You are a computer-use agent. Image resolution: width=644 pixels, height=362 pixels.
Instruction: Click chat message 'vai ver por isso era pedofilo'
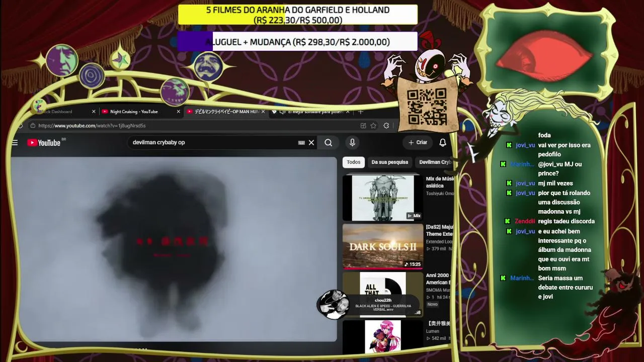tap(565, 150)
